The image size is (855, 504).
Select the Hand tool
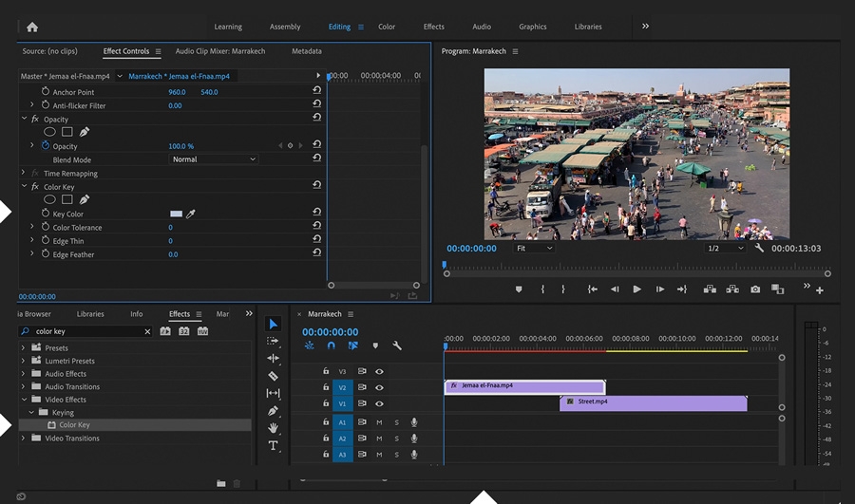pos(274,428)
